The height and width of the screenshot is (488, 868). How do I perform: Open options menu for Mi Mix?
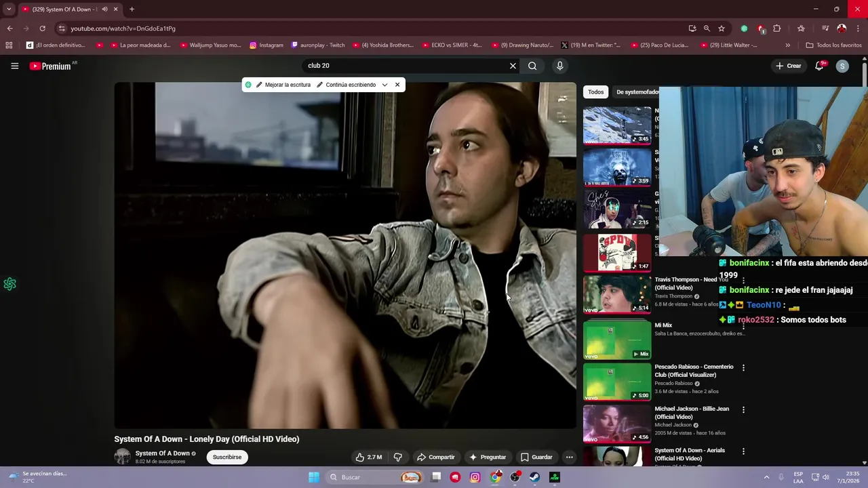pos(743,326)
